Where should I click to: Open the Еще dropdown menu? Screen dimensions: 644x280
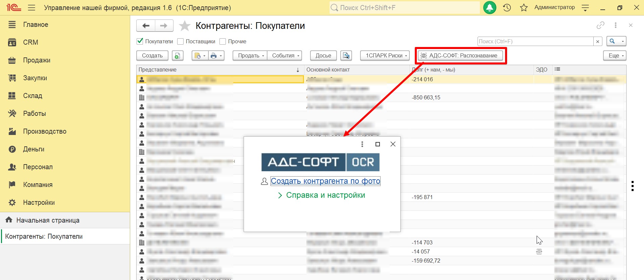[x=615, y=55]
